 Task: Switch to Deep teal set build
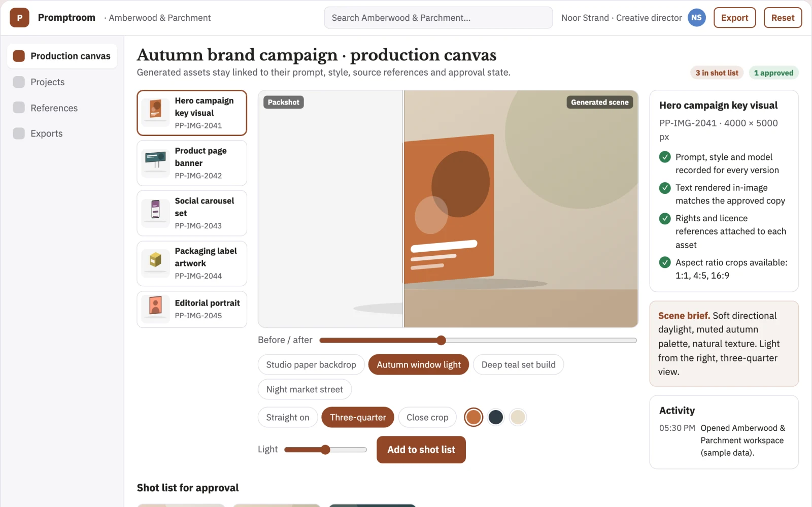pos(518,364)
